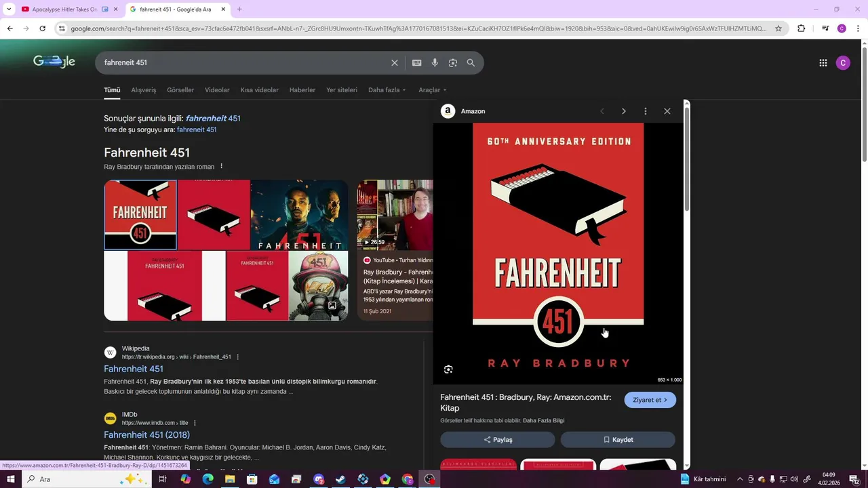Click the Paylaş share button
Screen dimensions: 868x488
click(498, 440)
